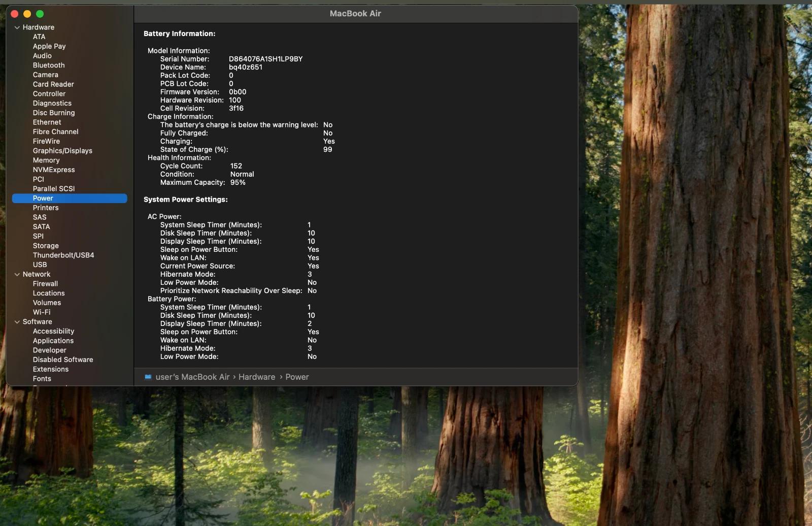Screen dimensions: 812x526
Task: Select Fonts under Software
Action: click(42, 379)
